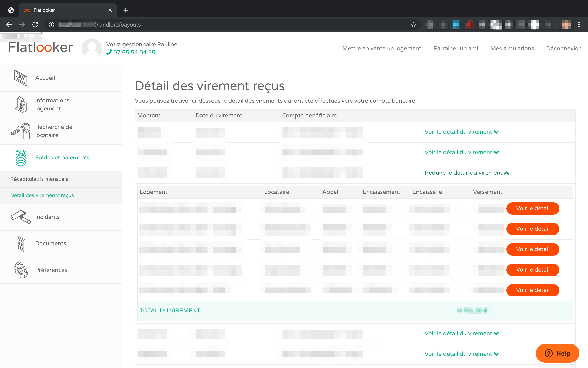
Task: Open Accueil in the sidebar
Action: pyautogui.click(x=61, y=78)
